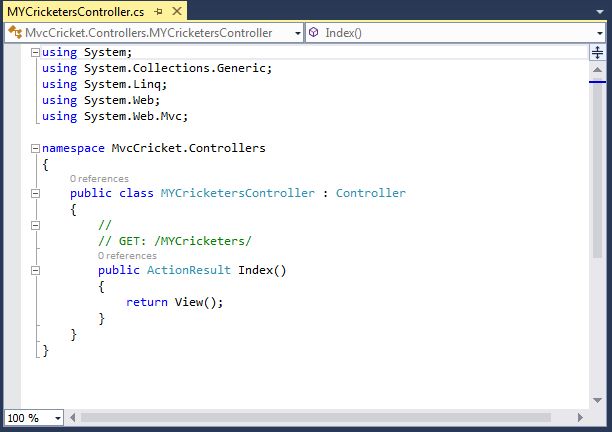Click the vertical scrollbar down arrow
Screen dimensions: 612x432
pyautogui.click(x=598, y=400)
